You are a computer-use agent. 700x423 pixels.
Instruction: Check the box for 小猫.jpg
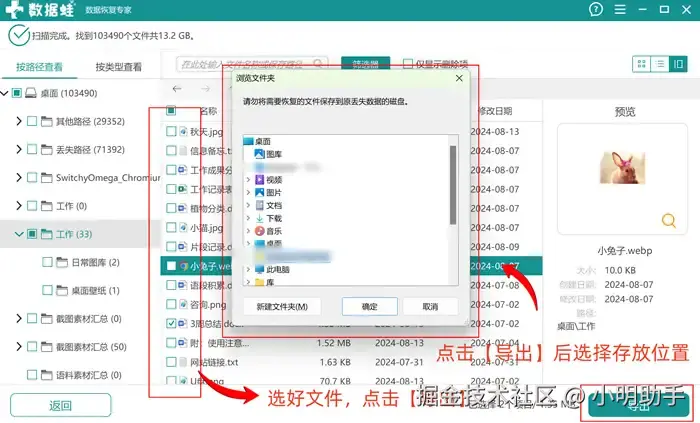(x=171, y=227)
